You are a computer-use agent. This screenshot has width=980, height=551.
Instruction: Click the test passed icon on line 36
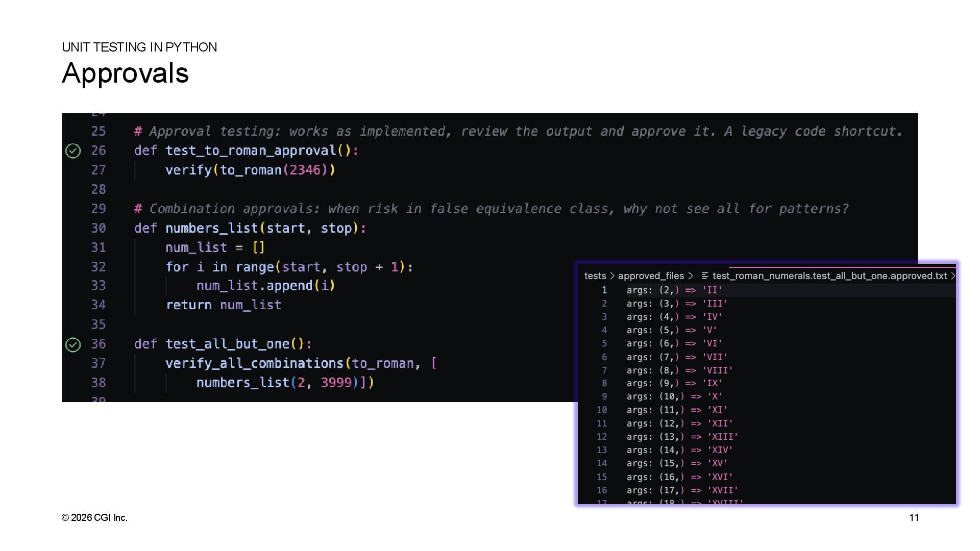pyautogui.click(x=73, y=345)
